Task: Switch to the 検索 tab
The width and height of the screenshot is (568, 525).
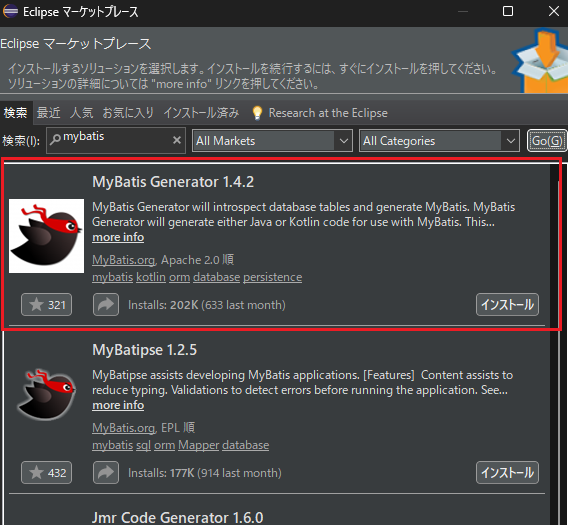Action: click(16, 113)
